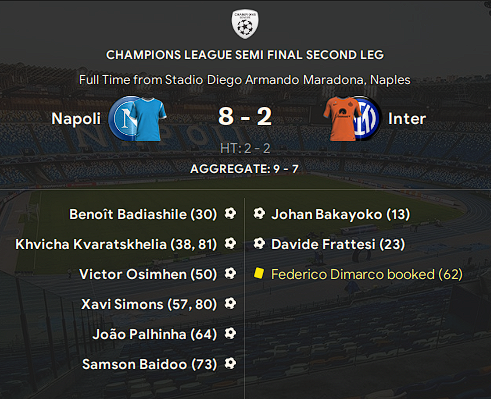Click goal ball icon beside Johan Bakayoko
This screenshot has height=399, width=491.
(x=259, y=213)
